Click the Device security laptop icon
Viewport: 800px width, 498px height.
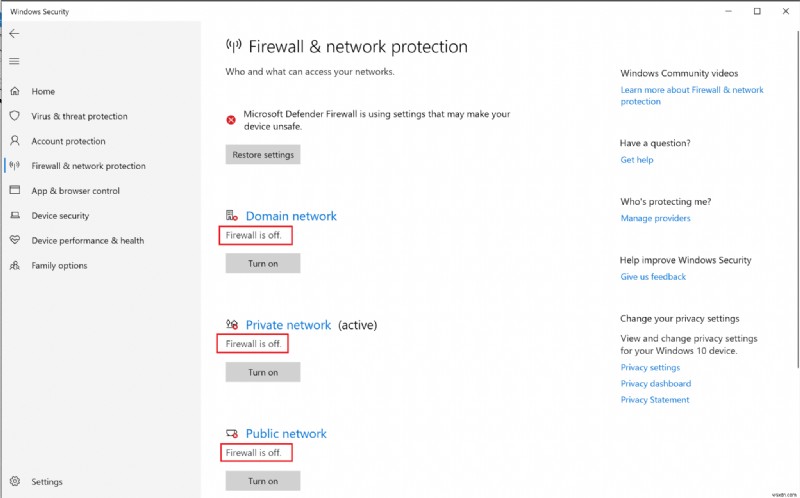point(14,216)
